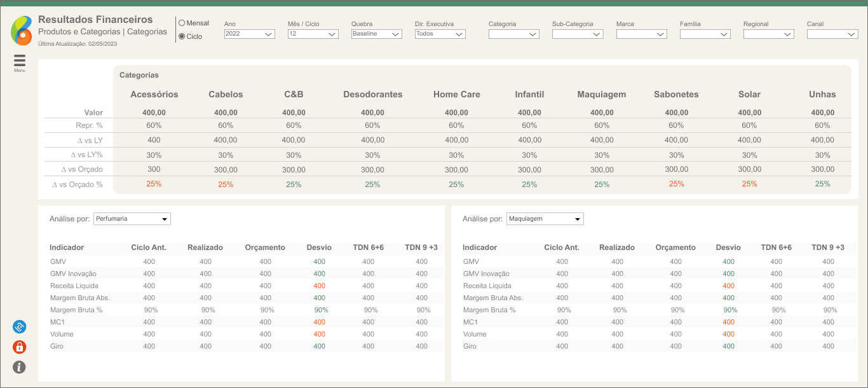
Task: Click the Desvio column header in left table
Action: point(319,247)
